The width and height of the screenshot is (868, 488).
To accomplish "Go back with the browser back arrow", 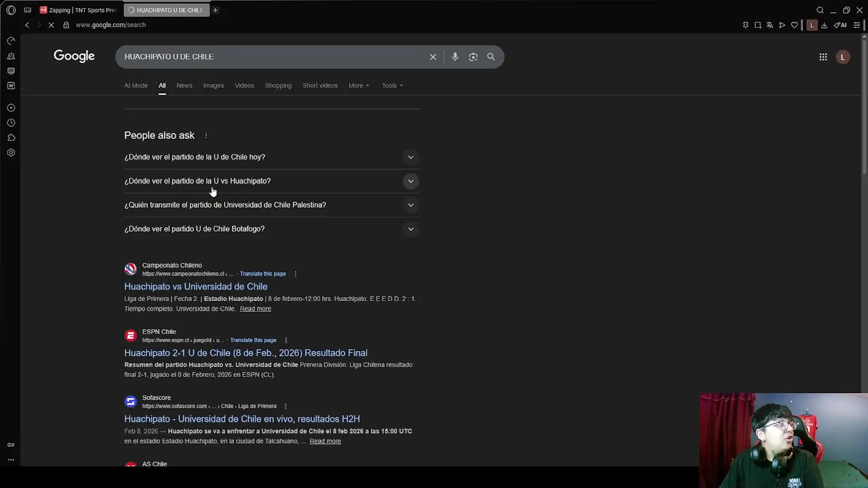I will [27, 25].
